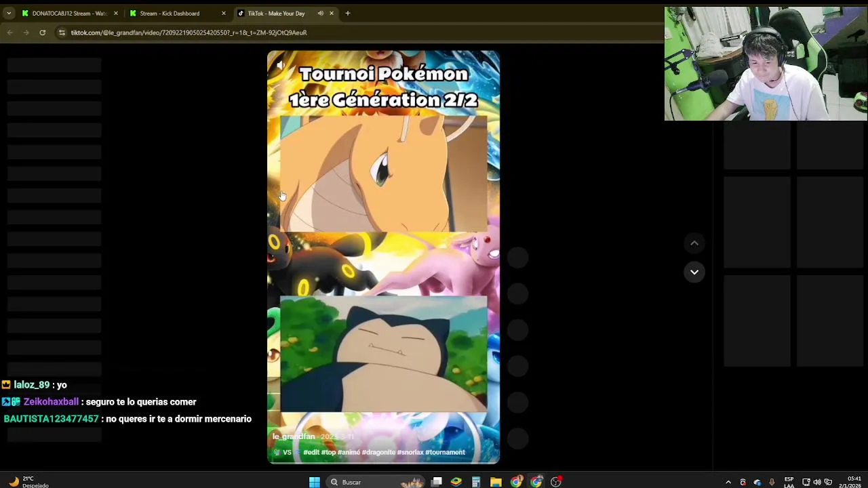Screen dimensions: 868x488
Task: Navigate forward in browser history
Action: pos(26,33)
